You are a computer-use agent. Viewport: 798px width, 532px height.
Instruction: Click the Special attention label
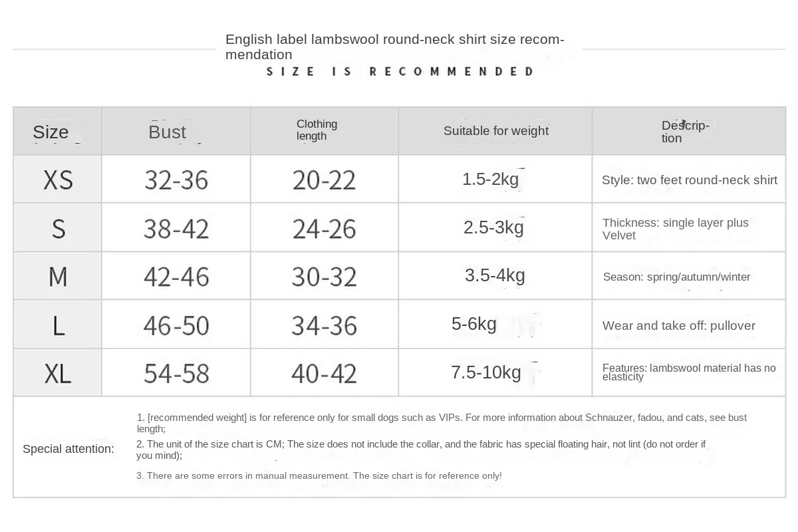point(68,449)
